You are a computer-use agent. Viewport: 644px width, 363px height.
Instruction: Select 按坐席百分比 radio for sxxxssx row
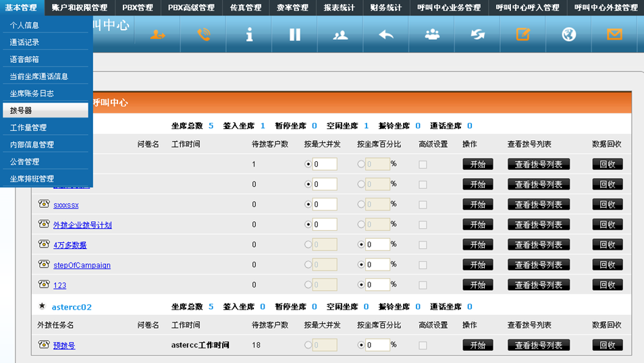pyautogui.click(x=361, y=204)
